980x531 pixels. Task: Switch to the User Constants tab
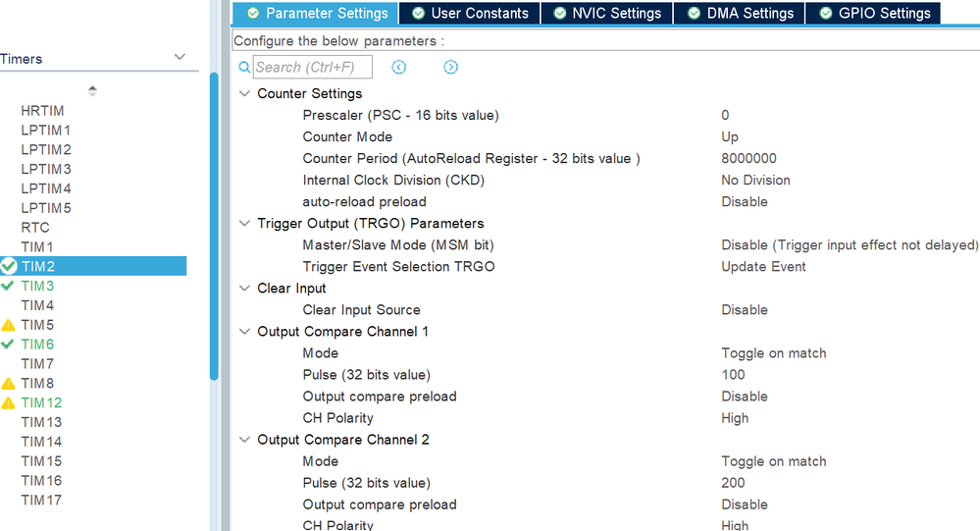tap(470, 13)
